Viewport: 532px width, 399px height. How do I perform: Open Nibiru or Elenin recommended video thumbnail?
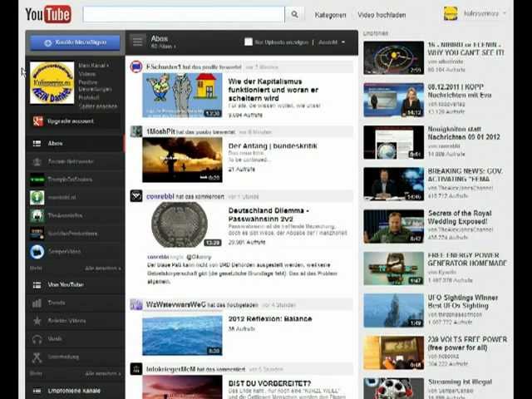(x=393, y=57)
